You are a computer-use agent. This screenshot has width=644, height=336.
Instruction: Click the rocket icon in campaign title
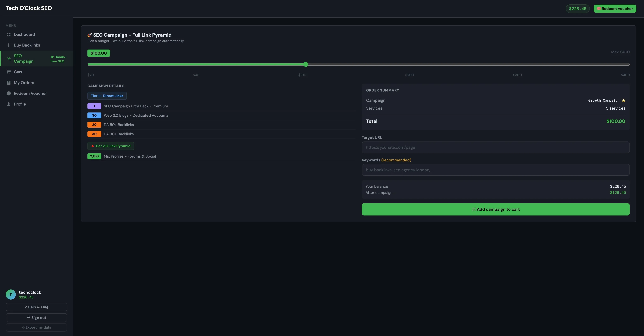tap(89, 35)
